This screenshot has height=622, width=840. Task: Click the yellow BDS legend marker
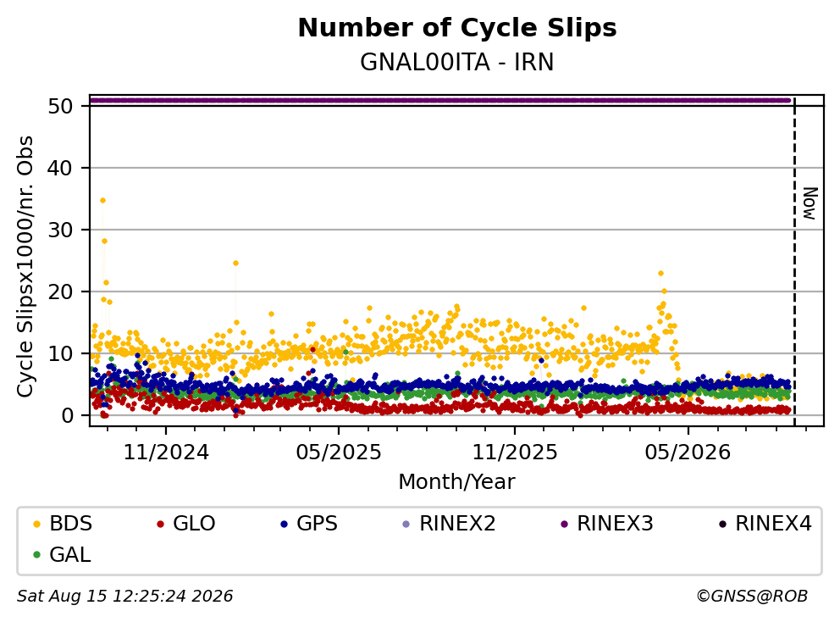[x=37, y=524]
